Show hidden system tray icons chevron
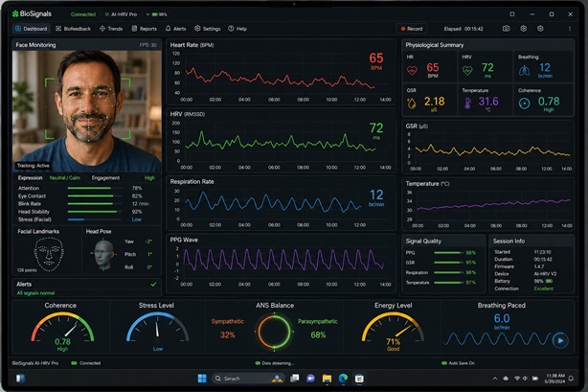 coord(494,379)
